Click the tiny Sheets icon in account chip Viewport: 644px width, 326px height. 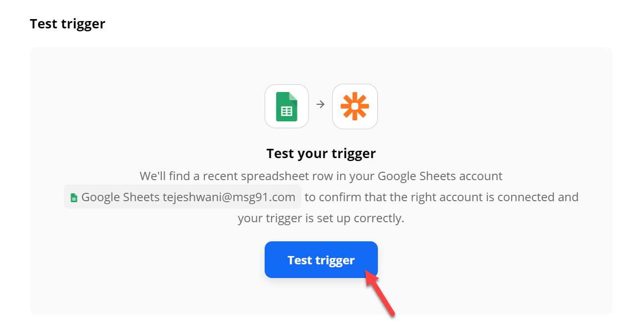[x=74, y=198]
